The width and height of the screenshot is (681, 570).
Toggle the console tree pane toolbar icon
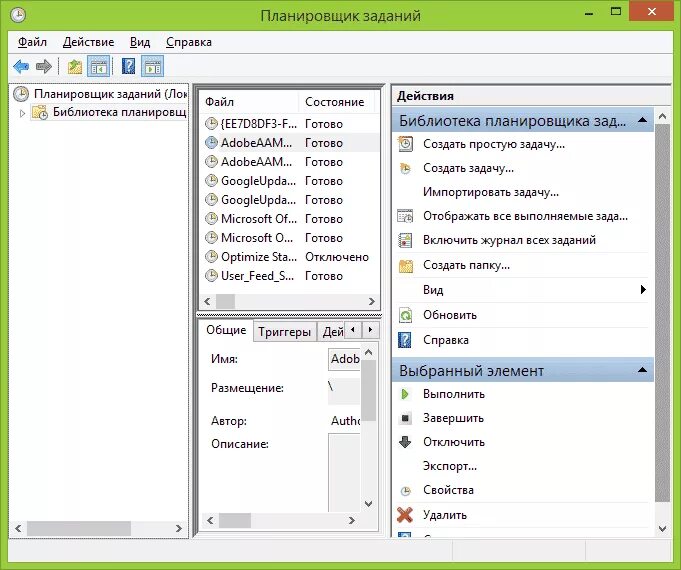pos(99,66)
